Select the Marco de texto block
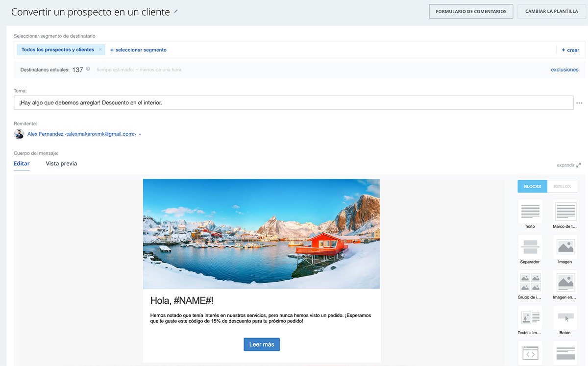This screenshot has width=588, height=366. [565, 211]
